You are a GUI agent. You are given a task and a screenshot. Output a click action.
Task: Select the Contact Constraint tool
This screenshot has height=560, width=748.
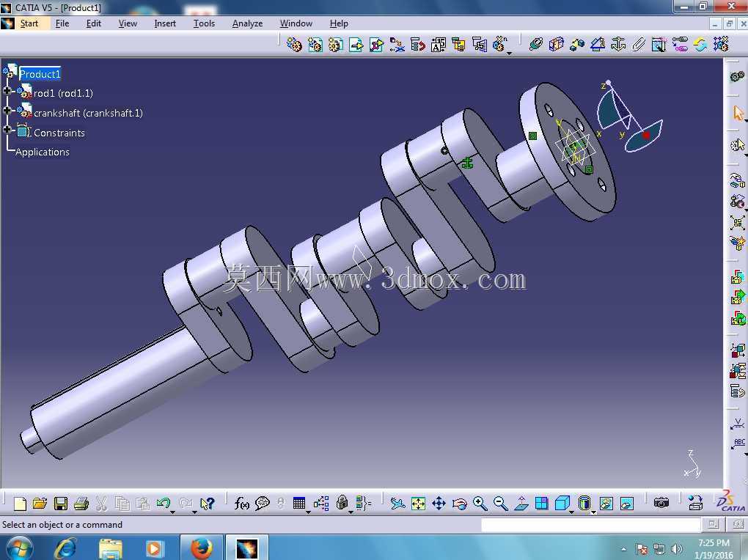point(556,45)
